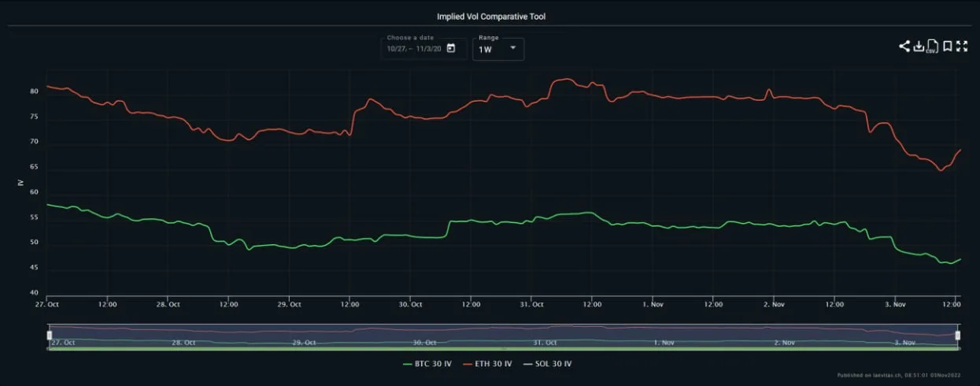Click the Published on laevitas.ch footer text
Viewport: 980px width, 386px height.
[898, 376]
